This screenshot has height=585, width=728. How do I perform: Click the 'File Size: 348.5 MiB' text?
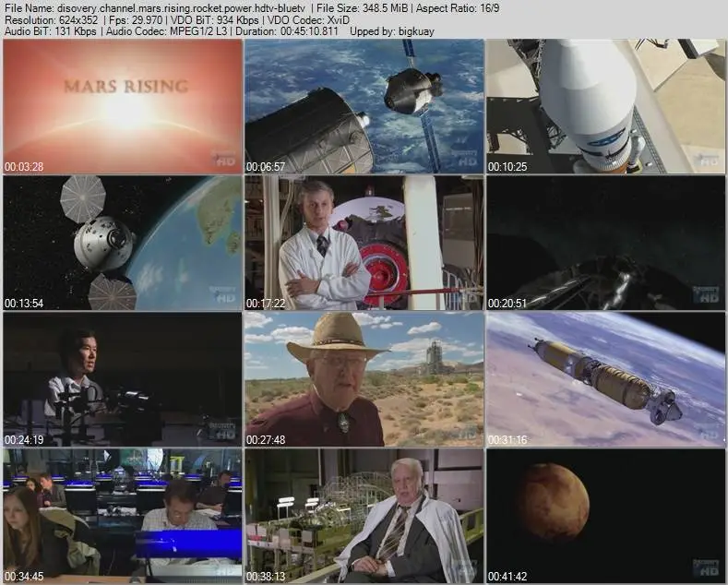point(363,8)
